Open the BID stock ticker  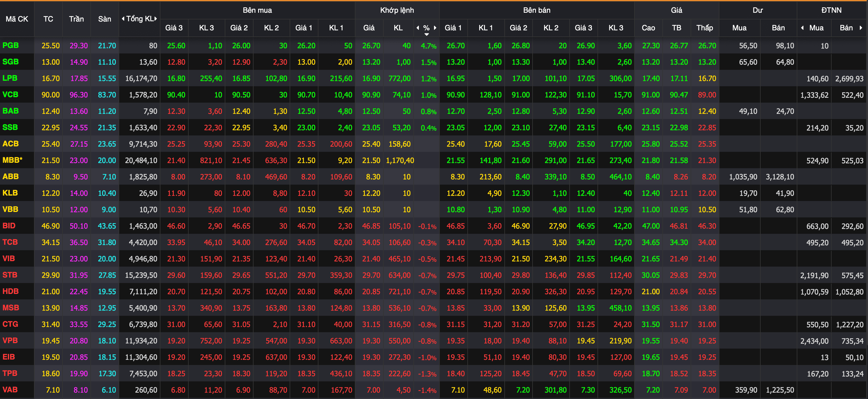(9, 226)
